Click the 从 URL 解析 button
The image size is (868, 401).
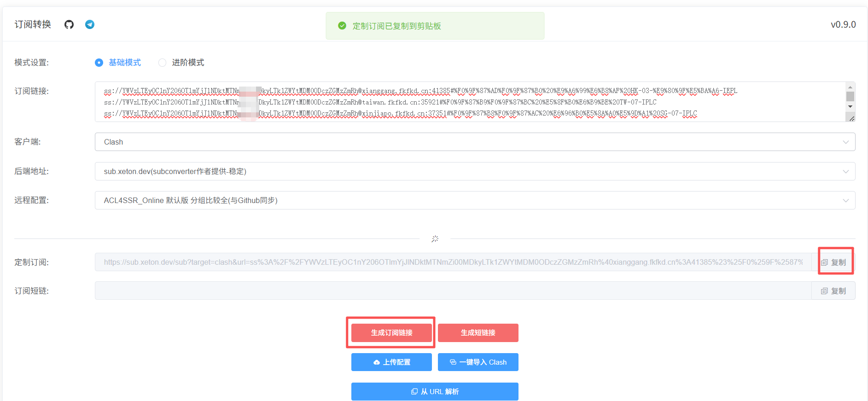(435, 391)
